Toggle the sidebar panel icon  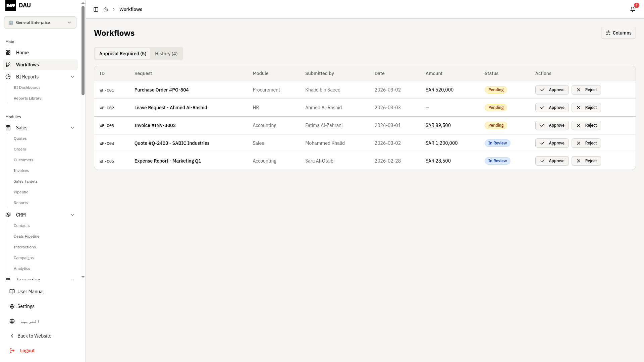(x=96, y=9)
